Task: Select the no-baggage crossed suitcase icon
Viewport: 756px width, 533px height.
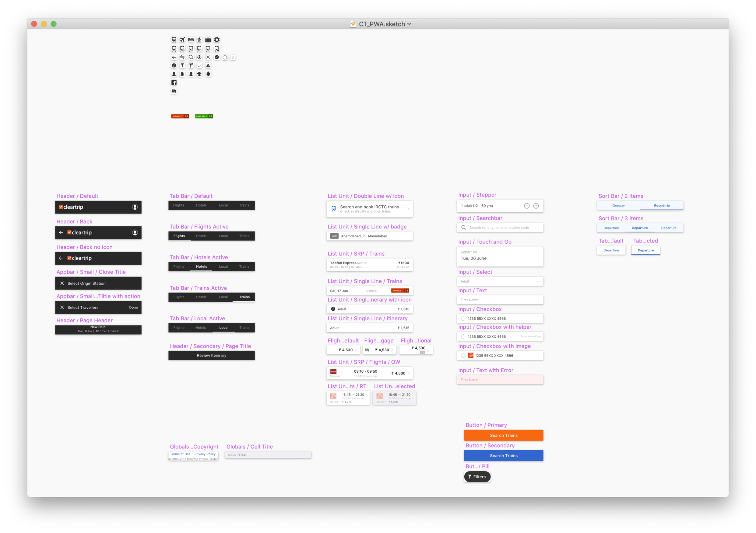Action: 174,91
